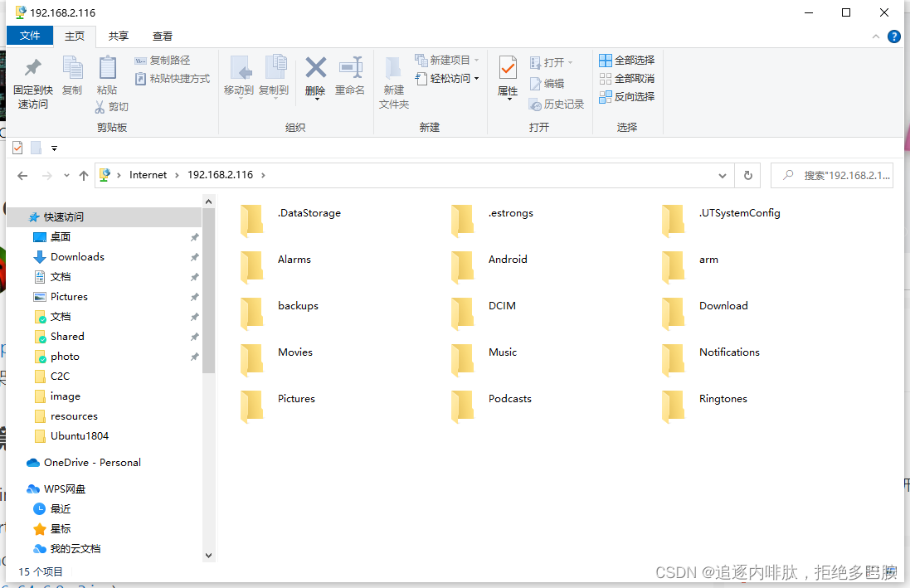Screen dimensions: 910x588
Task: Click the Refresh button
Action: tap(748, 175)
